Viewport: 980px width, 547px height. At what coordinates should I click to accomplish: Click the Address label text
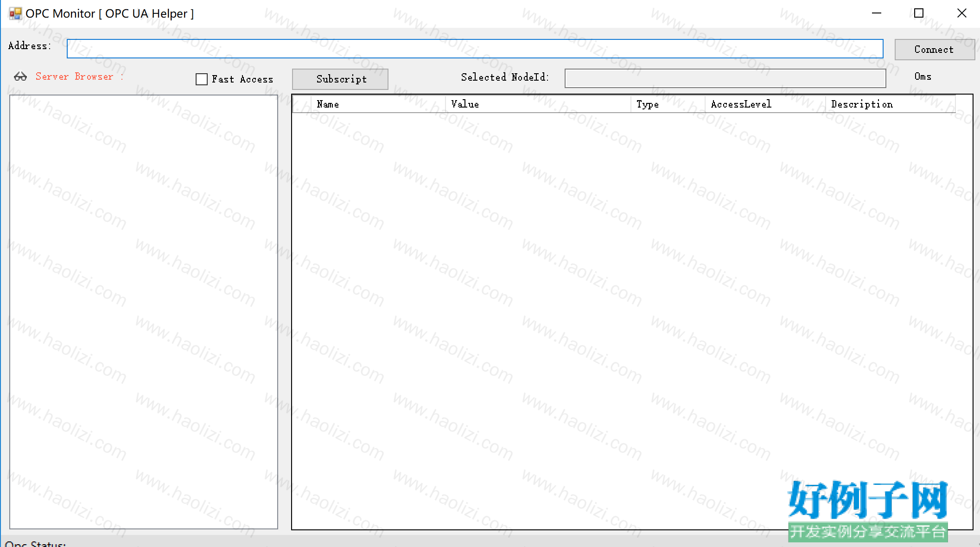point(30,46)
